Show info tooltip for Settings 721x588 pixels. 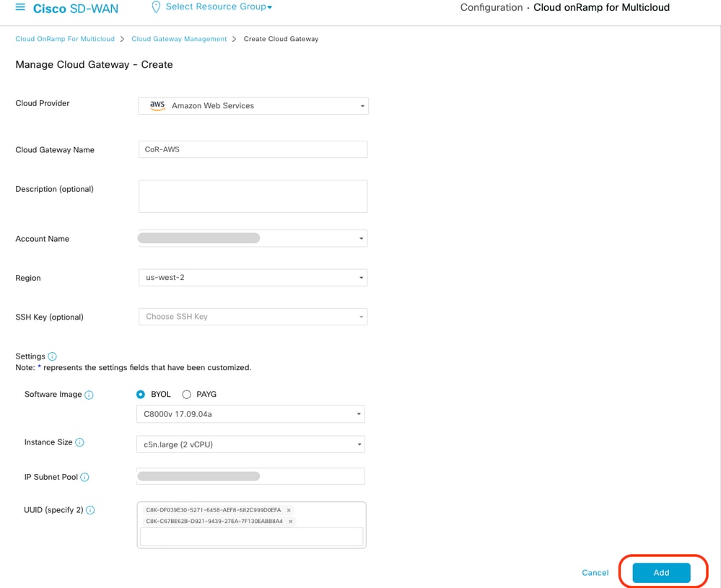[53, 356]
